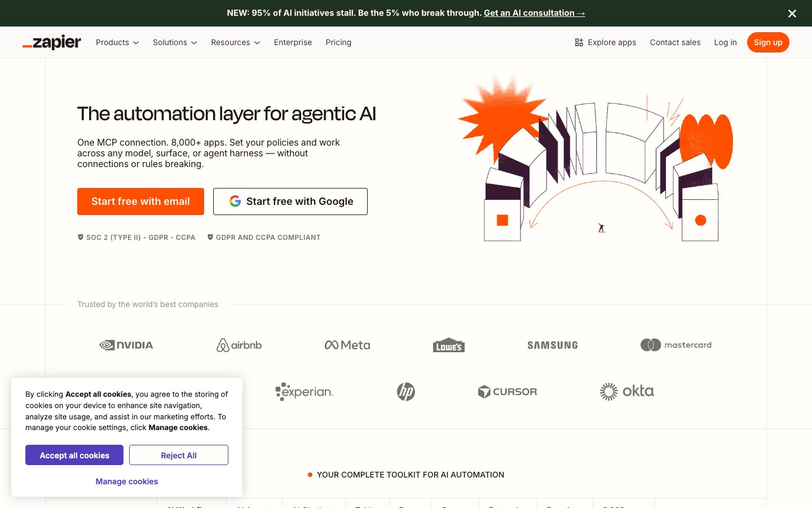
Task: Click the Okta logo
Action: click(626, 391)
